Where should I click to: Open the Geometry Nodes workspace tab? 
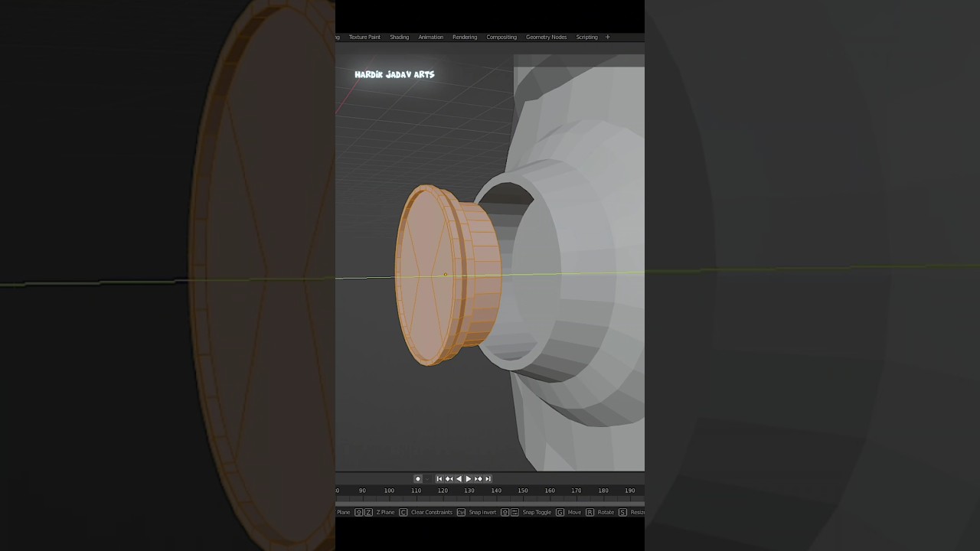(547, 37)
